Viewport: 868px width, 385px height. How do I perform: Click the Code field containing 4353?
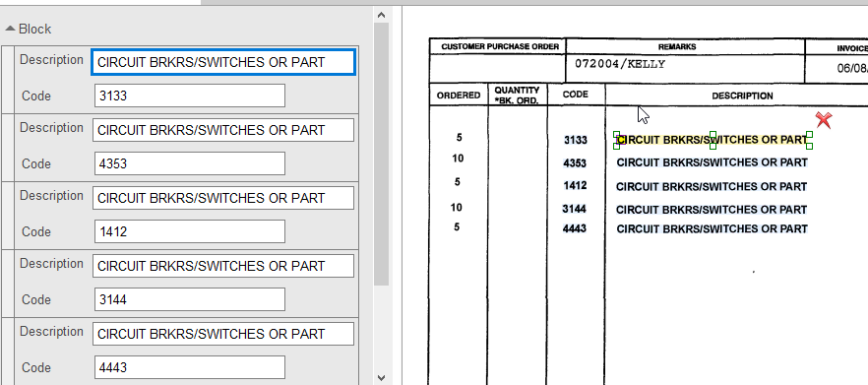189,164
